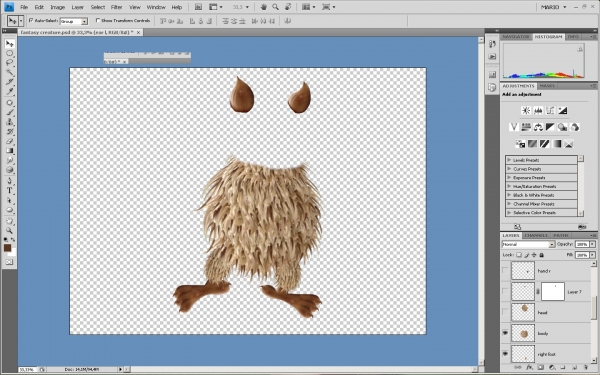Screen dimensions: 600x375
Task: Add a Color Balance adjustment
Action: pos(538,127)
